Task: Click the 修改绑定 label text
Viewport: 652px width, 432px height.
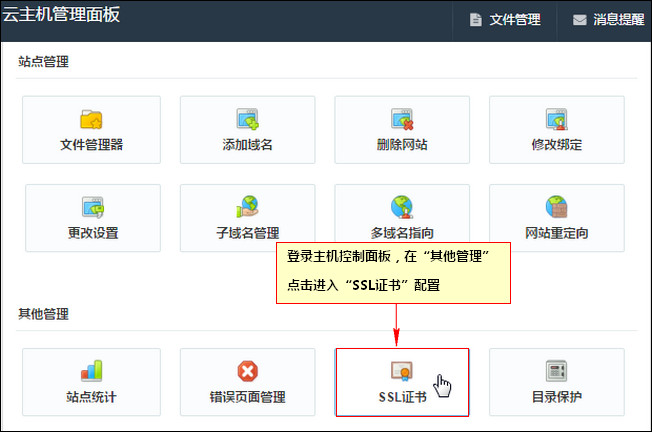Action: click(x=557, y=145)
